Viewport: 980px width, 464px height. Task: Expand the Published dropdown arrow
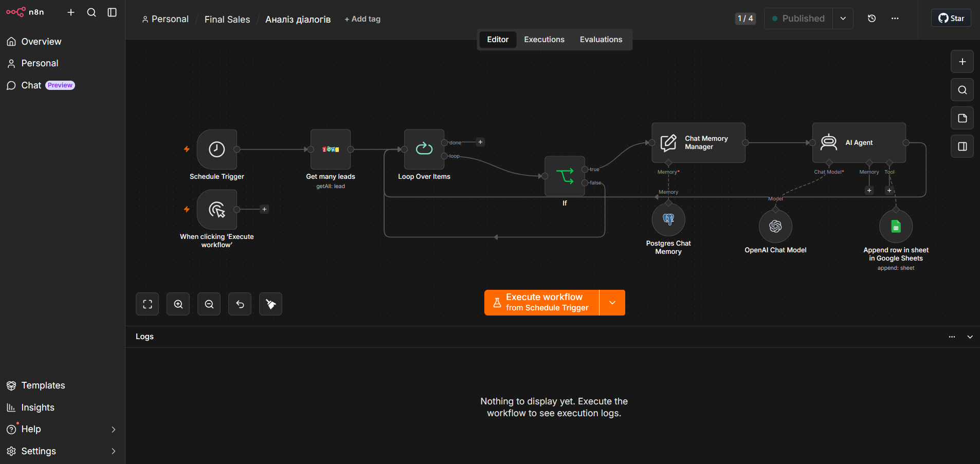coord(843,18)
